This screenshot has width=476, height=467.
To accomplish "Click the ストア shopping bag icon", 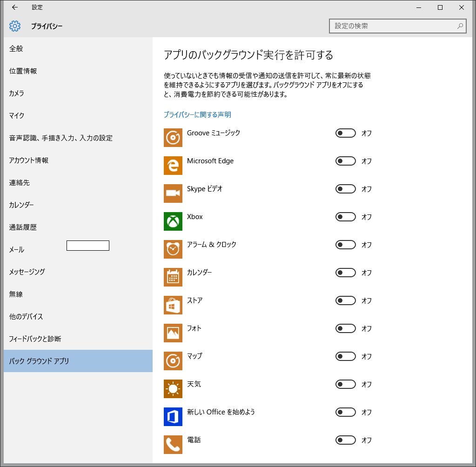I will [x=173, y=305].
